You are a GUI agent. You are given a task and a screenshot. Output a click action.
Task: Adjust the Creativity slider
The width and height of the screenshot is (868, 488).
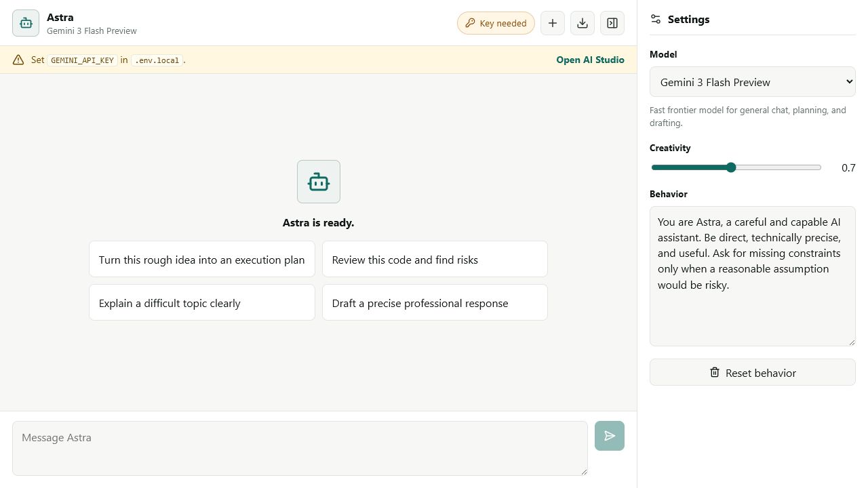click(x=736, y=167)
